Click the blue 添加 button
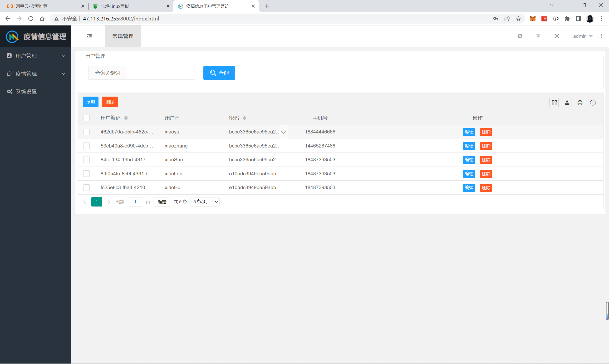The height and width of the screenshot is (364, 609). coord(90,102)
